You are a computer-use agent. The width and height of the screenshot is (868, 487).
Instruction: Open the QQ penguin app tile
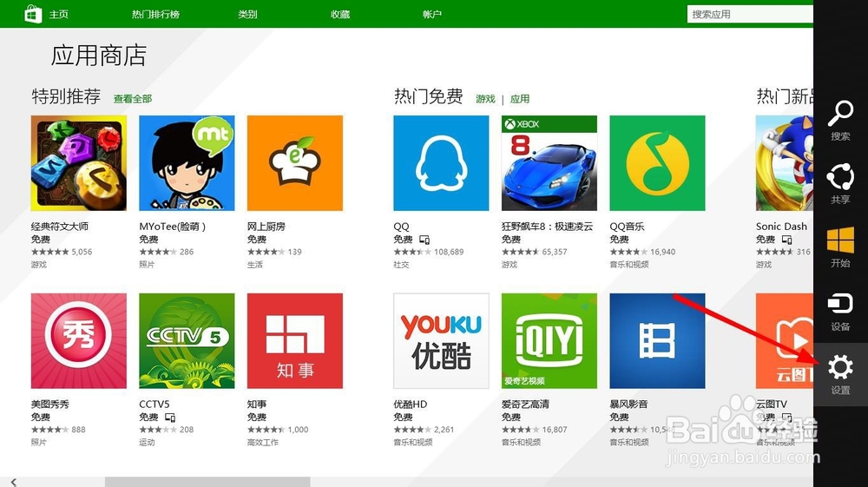tap(441, 162)
